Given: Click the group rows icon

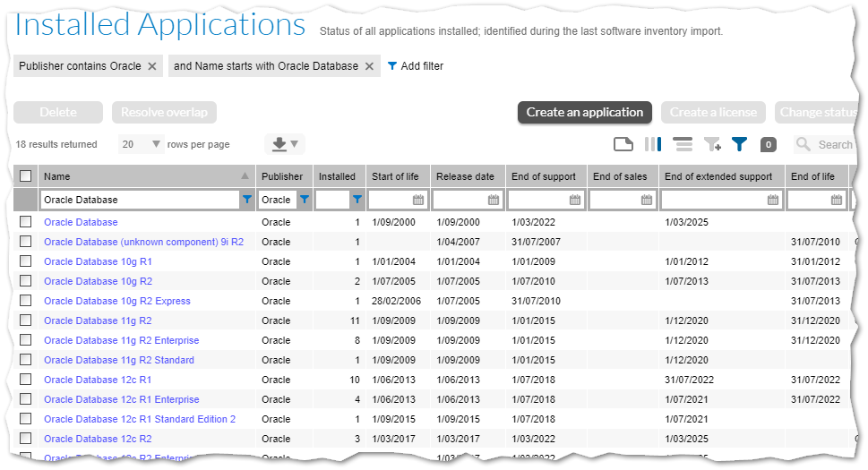Looking at the screenshot, I should [x=683, y=144].
